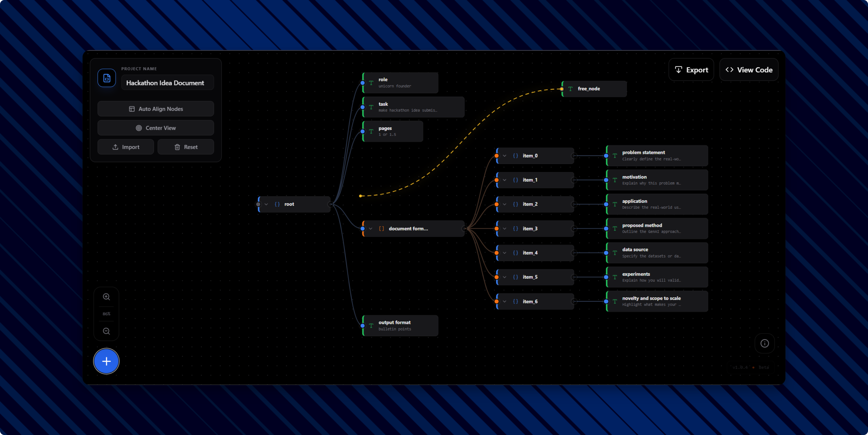Select the problem statement node label
This screenshot has height=435, width=868.
644,153
